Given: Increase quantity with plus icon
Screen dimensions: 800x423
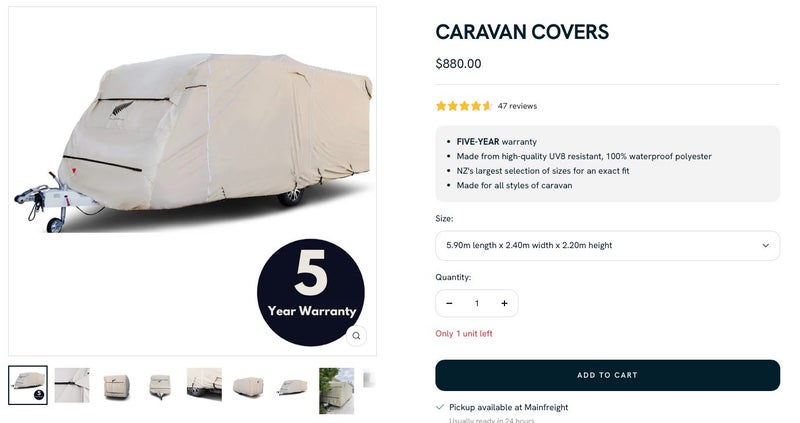Looking at the screenshot, I should (504, 304).
